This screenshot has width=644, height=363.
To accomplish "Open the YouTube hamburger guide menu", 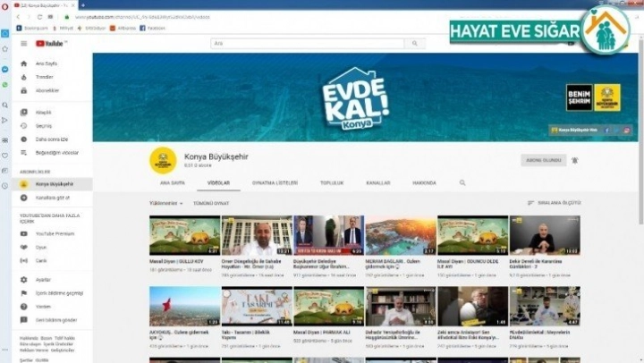I will 24,43.
